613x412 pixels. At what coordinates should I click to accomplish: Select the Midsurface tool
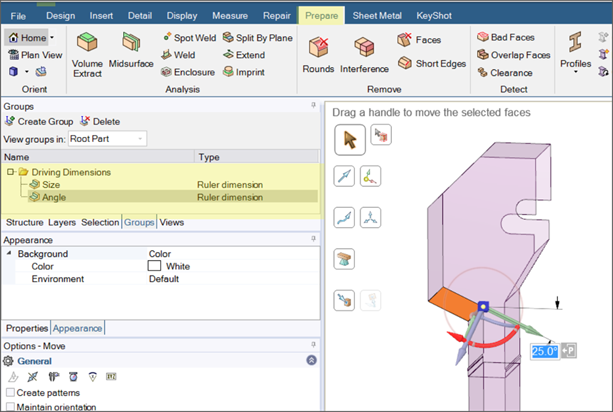point(130,43)
